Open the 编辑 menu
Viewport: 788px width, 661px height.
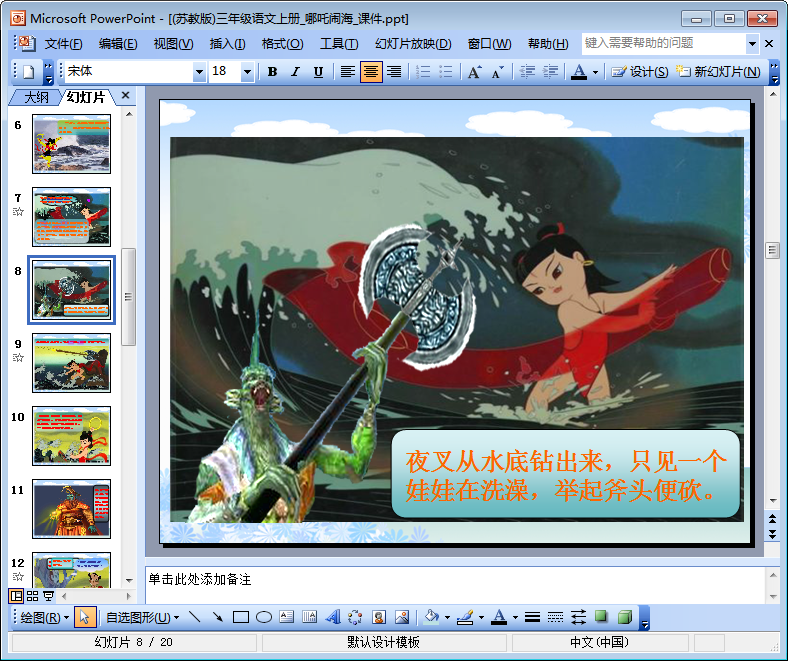[118, 44]
